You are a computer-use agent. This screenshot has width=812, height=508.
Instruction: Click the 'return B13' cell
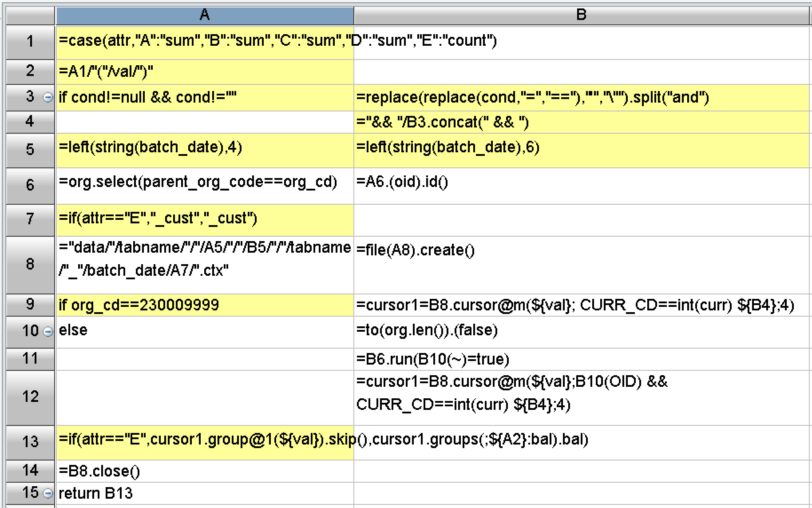pyautogui.click(x=204, y=493)
